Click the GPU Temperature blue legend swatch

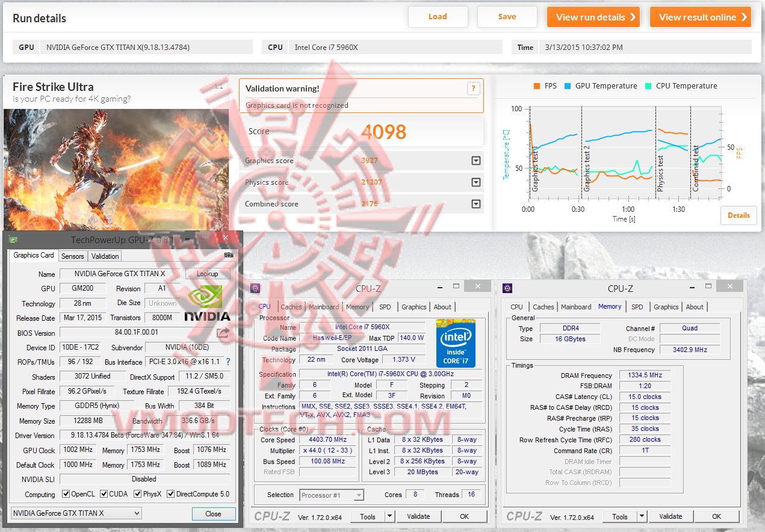[x=568, y=86]
